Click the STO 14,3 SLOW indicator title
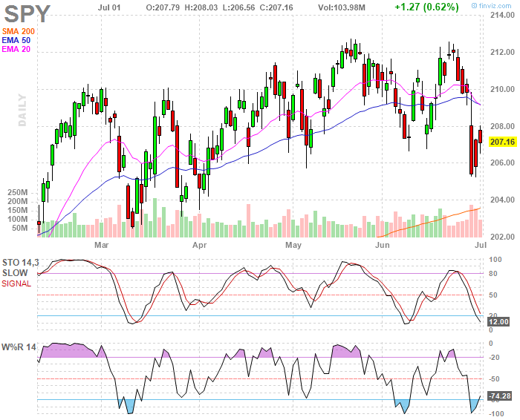The image size is (520, 420). (20, 268)
